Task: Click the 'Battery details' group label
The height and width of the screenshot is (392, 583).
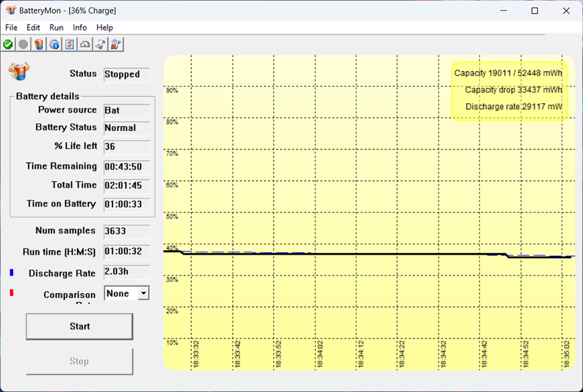Action: tap(47, 96)
